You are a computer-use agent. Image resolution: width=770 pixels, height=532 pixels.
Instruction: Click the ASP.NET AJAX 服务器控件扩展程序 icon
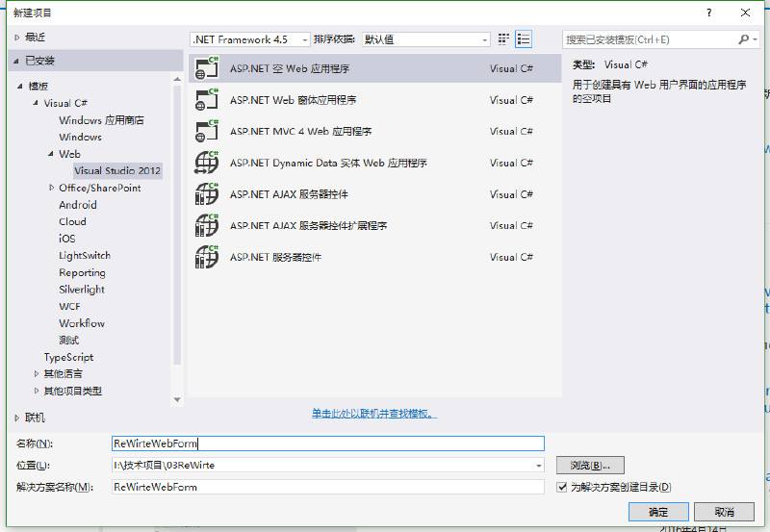[x=207, y=225]
